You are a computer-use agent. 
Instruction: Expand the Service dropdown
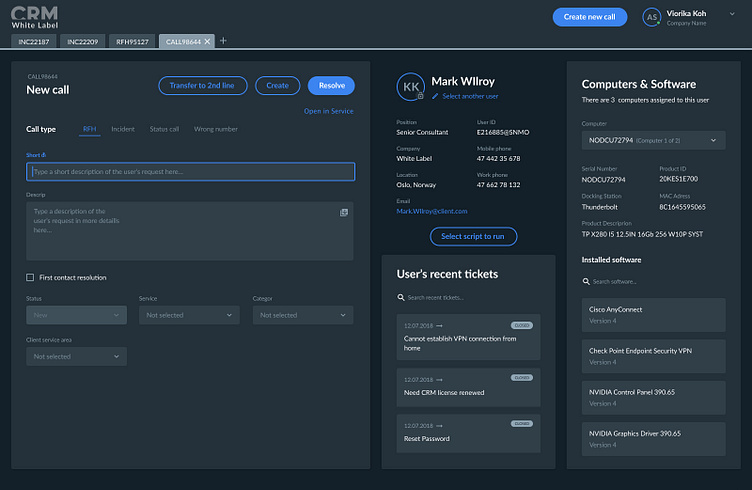pyautogui.click(x=189, y=315)
